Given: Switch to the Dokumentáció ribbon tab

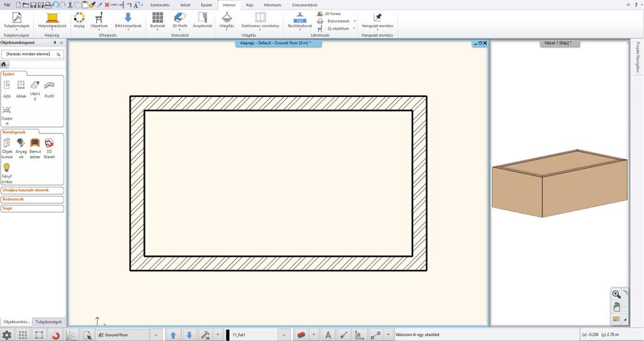Looking at the screenshot, I should pos(304,5).
